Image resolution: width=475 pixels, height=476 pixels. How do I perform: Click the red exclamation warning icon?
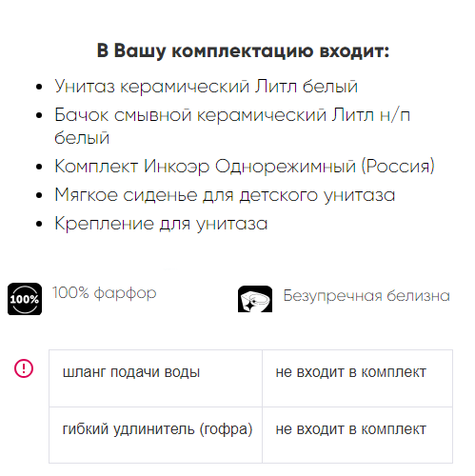point(24,368)
